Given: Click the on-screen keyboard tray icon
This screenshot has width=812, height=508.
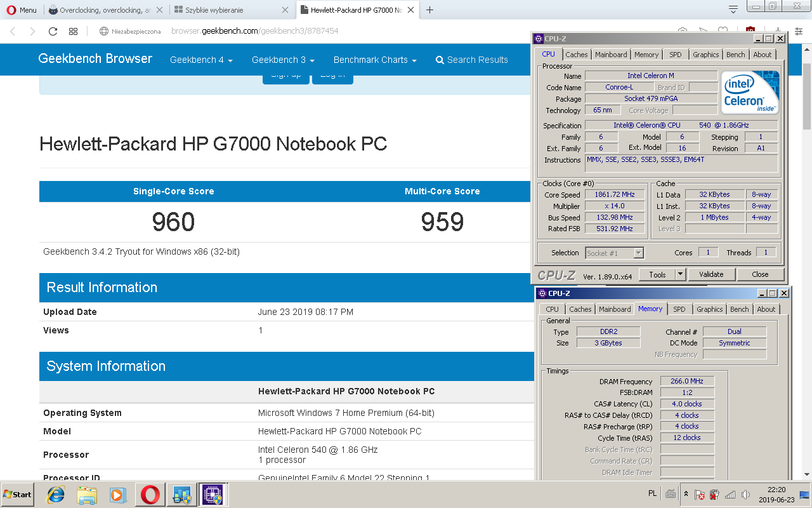Looking at the screenshot, I should point(671,494).
